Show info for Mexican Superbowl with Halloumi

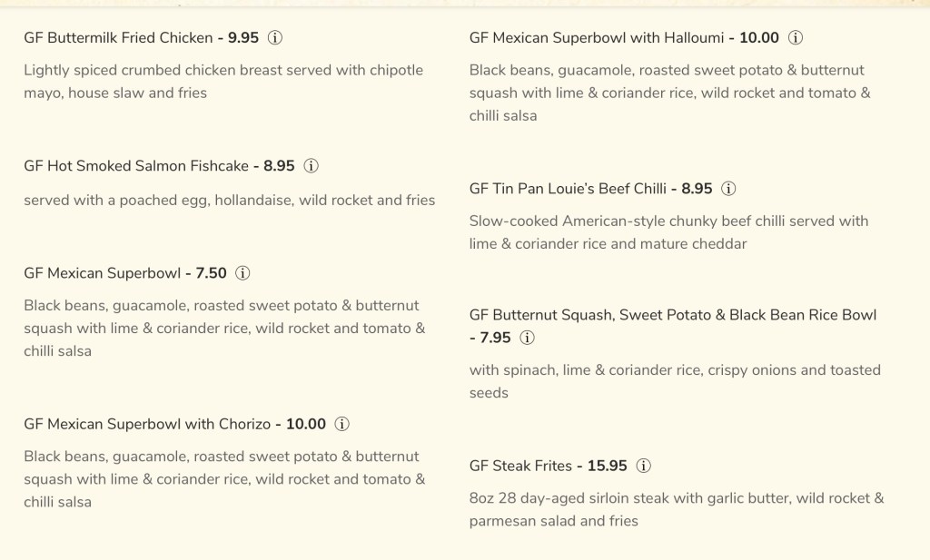(796, 38)
